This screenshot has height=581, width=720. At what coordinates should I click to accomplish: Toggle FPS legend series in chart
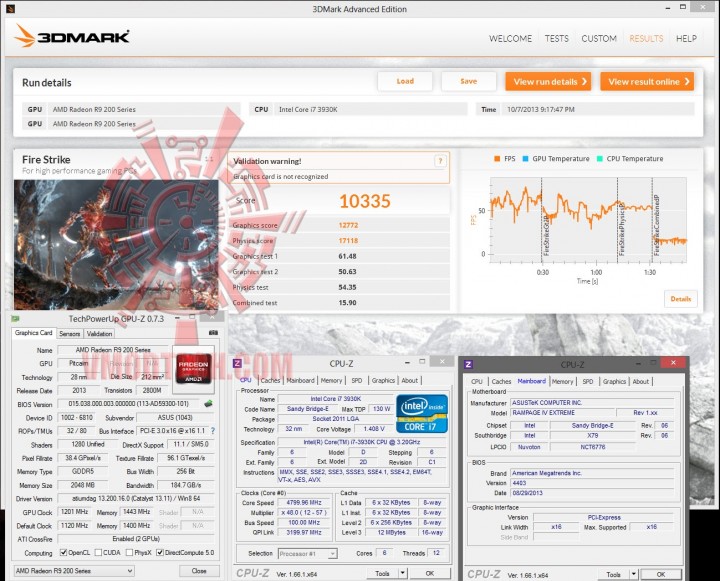click(504, 158)
